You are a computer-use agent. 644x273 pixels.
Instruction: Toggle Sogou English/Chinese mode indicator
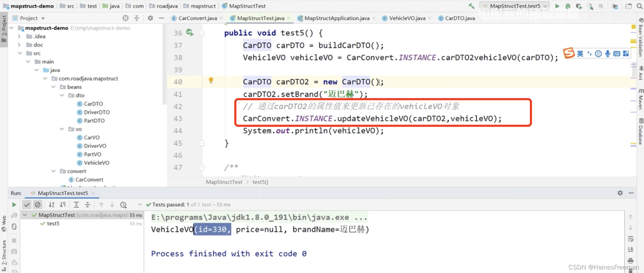point(580,54)
